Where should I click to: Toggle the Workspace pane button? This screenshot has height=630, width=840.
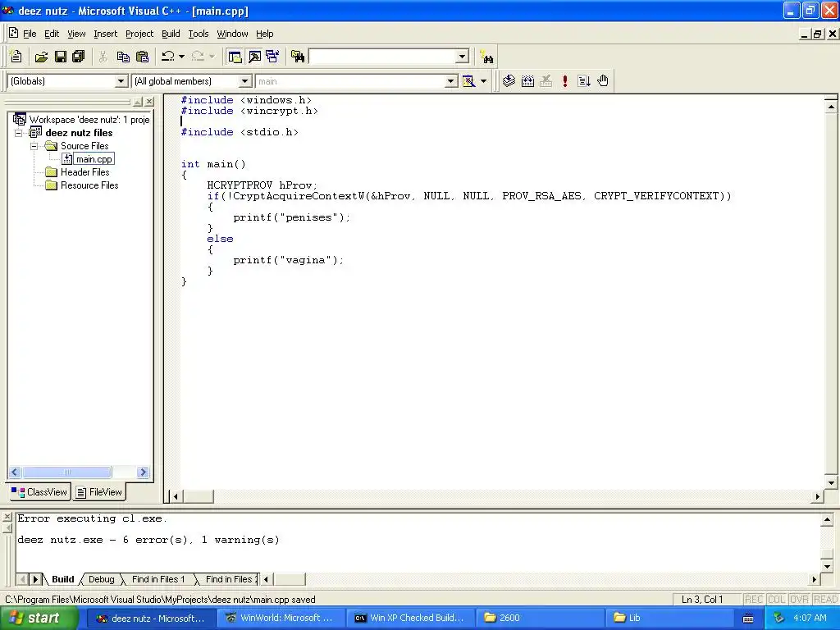(235, 57)
